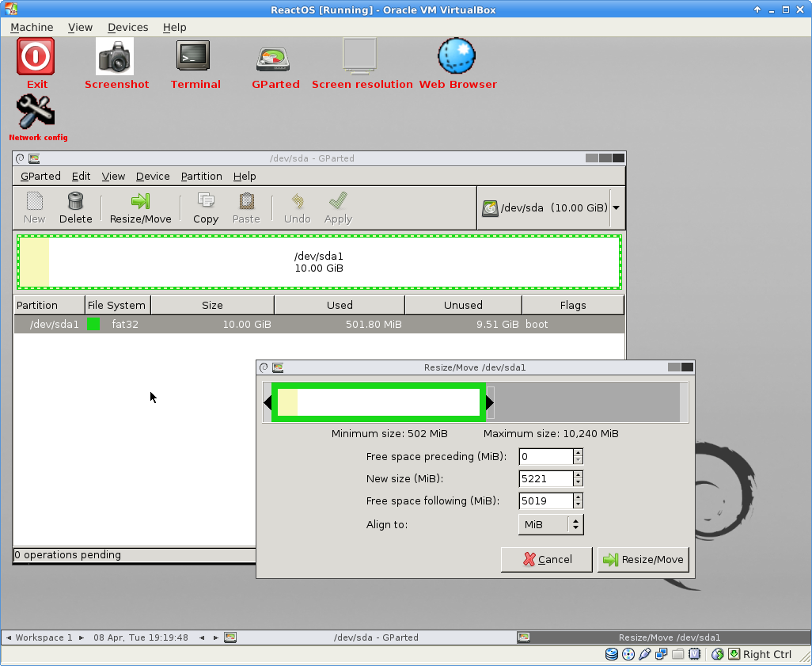Image resolution: width=812 pixels, height=666 pixels.
Task: Click the Free space preceding input field
Action: click(545, 456)
